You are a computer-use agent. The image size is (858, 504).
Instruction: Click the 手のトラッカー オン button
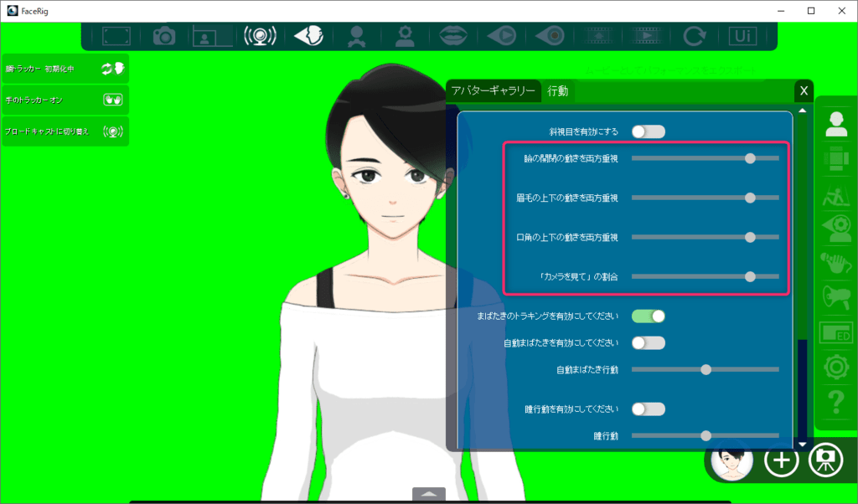click(x=65, y=100)
